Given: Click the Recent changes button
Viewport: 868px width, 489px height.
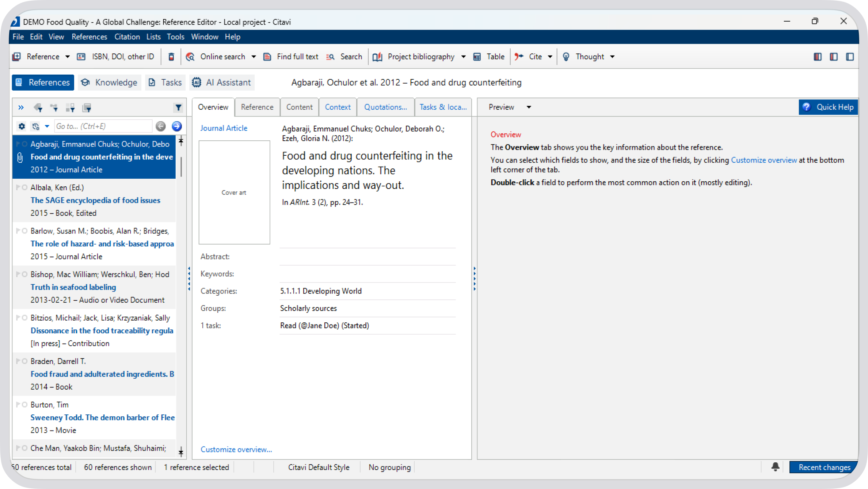Looking at the screenshot, I should (x=824, y=467).
